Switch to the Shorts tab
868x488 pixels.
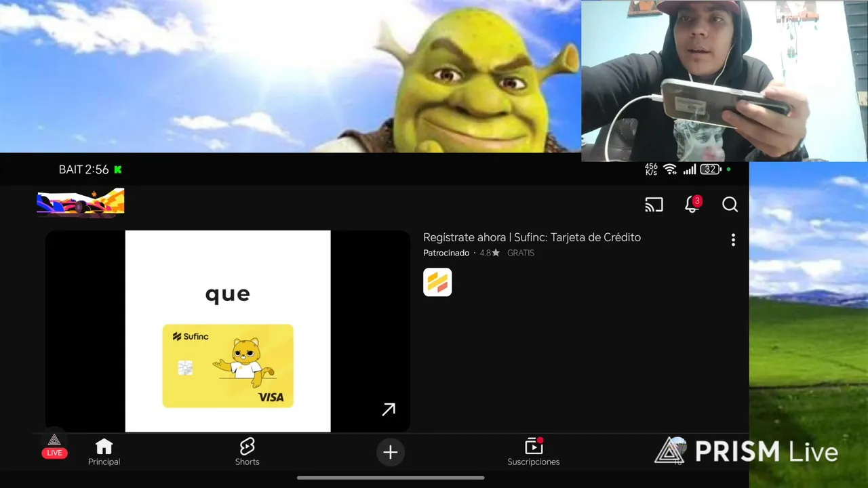coord(247,452)
